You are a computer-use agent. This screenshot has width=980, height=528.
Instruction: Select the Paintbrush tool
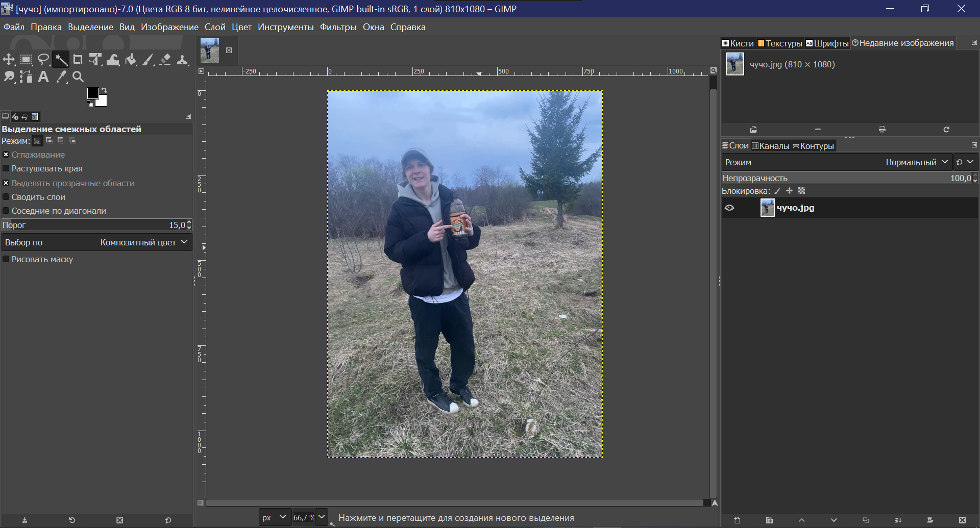pyautogui.click(x=148, y=60)
